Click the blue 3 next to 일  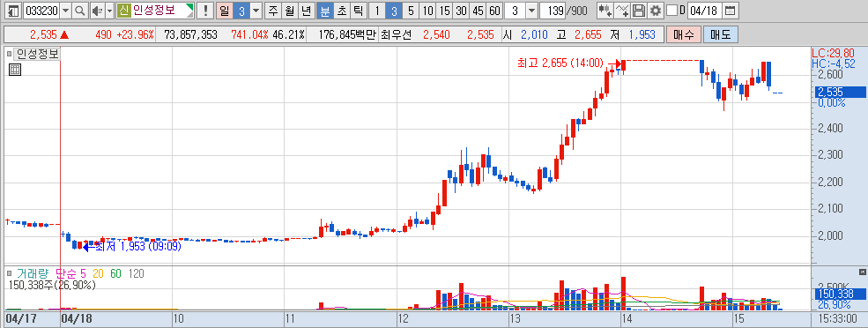pos(241,10)
